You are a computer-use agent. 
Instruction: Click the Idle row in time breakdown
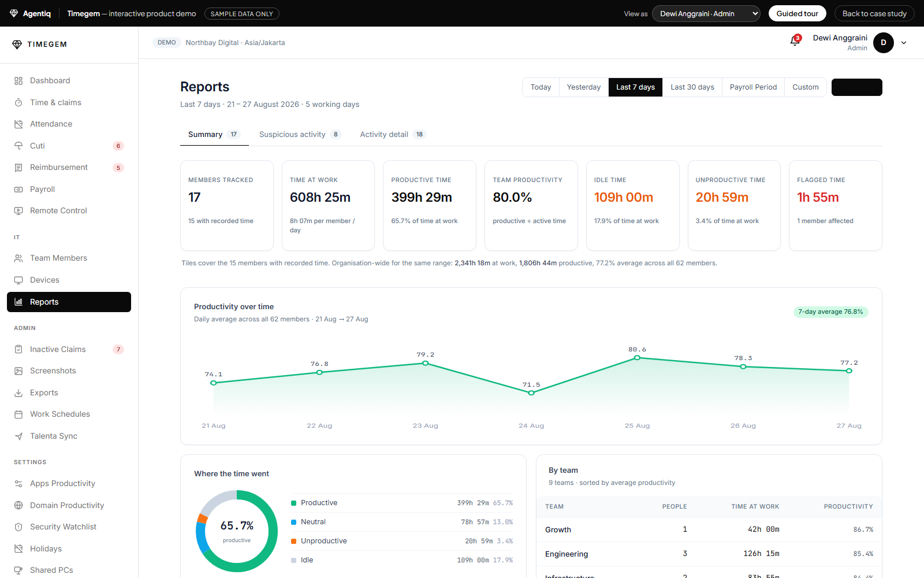(x=402, y=560)
